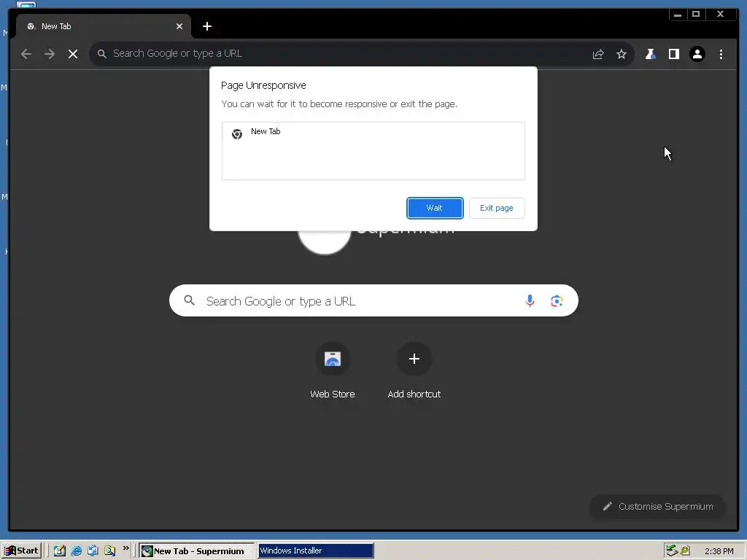747x560 pixels.
Task: Click the yellow key tray icon
Action: 685,551
